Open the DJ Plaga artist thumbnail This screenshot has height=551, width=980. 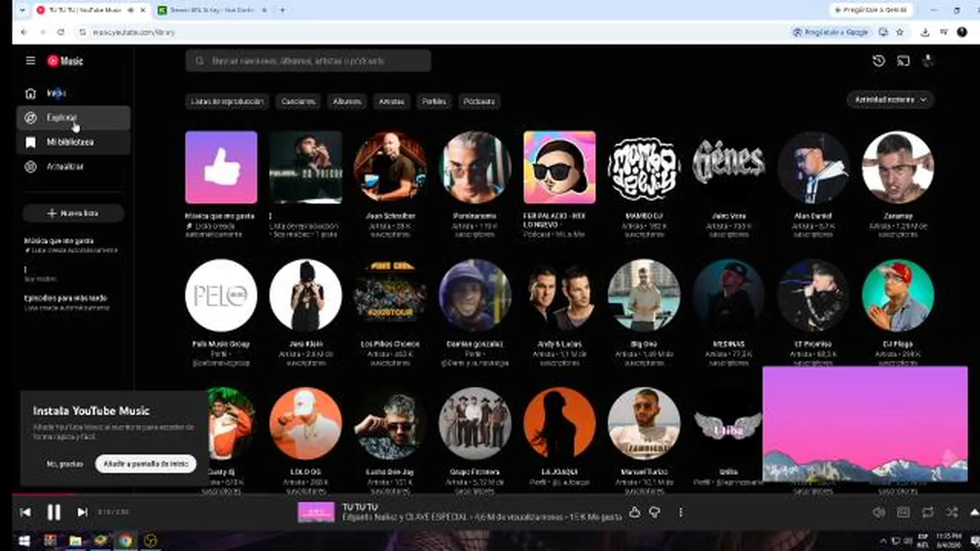(x=898, y=295)
